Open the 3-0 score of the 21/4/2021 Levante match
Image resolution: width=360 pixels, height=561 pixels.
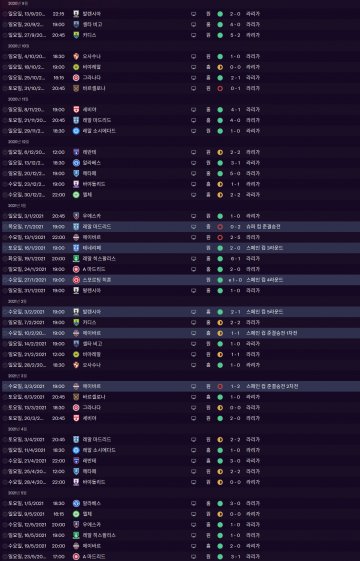(x=235, y=461)
